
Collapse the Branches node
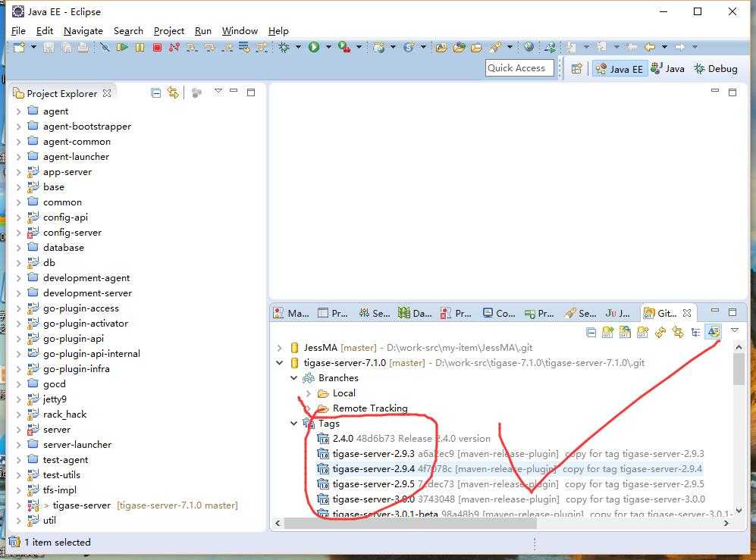coord(293,378)
